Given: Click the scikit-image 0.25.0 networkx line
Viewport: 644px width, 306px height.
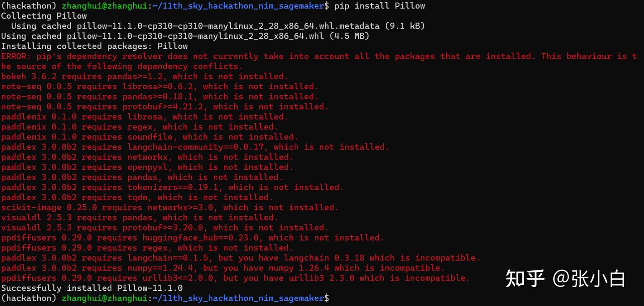Looking at the screenshot, I should click(x=169, y=207).
